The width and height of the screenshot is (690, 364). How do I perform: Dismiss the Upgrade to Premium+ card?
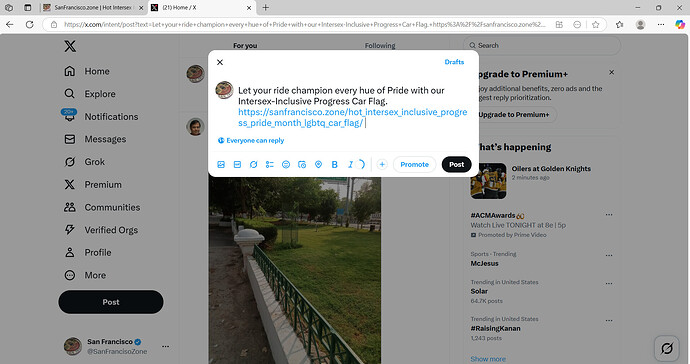(612, 72)
